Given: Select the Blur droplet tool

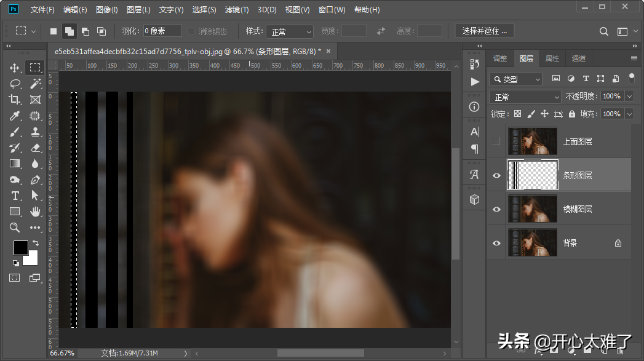Looking at the screenshot, I should pyautogui.click(x=35, y=164).
